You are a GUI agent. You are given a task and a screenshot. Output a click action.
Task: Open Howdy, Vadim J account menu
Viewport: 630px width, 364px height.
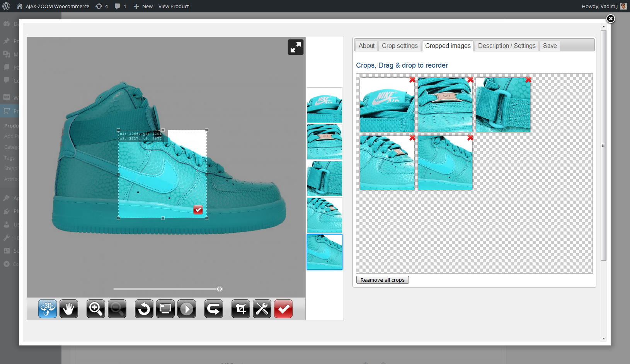604,6
